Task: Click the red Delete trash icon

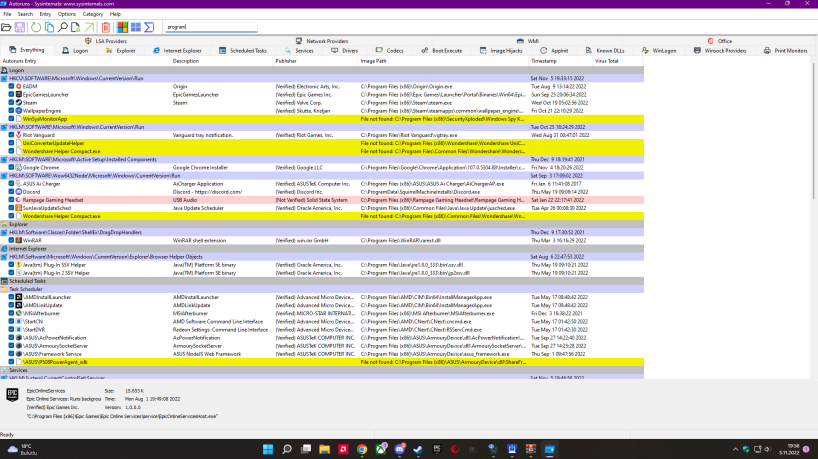Action: pos(106,27)
